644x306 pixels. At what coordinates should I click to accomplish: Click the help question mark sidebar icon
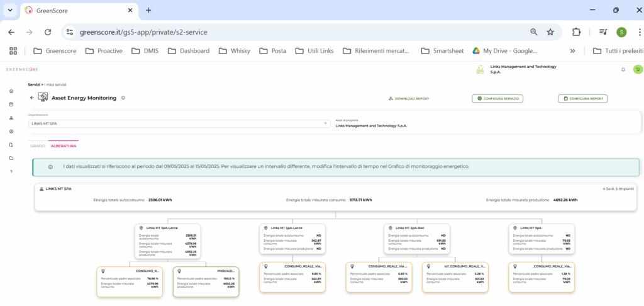point(11,171)
